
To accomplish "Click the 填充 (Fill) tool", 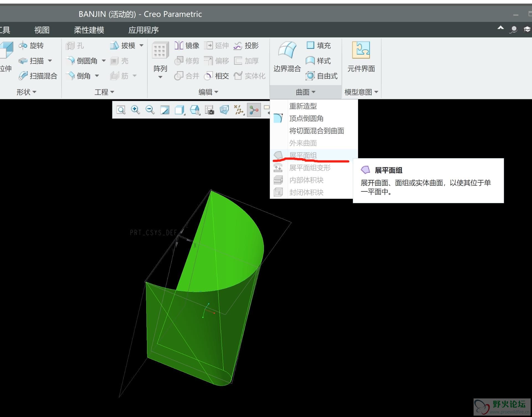I will click(x=318, y=45).
